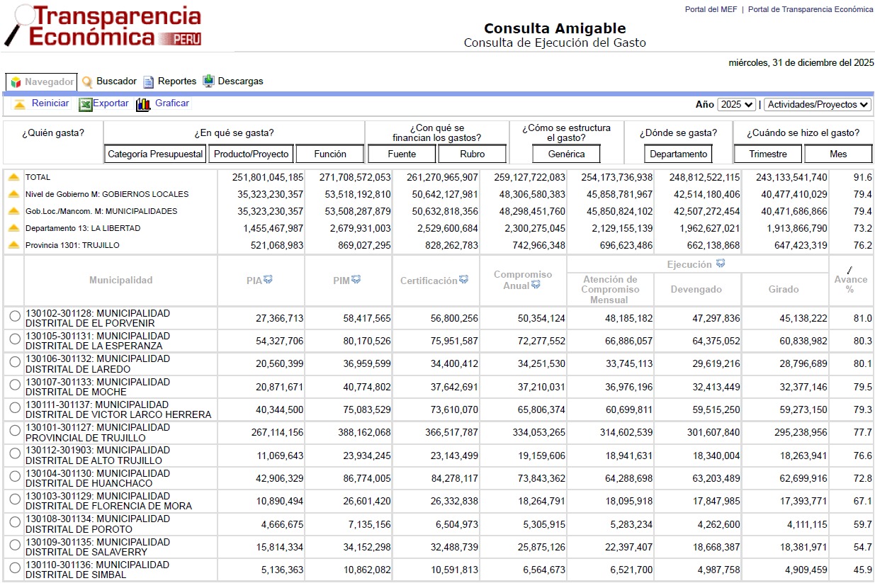
Task: Open the Portal del MEF link
Action: click(x=710, y=10)
